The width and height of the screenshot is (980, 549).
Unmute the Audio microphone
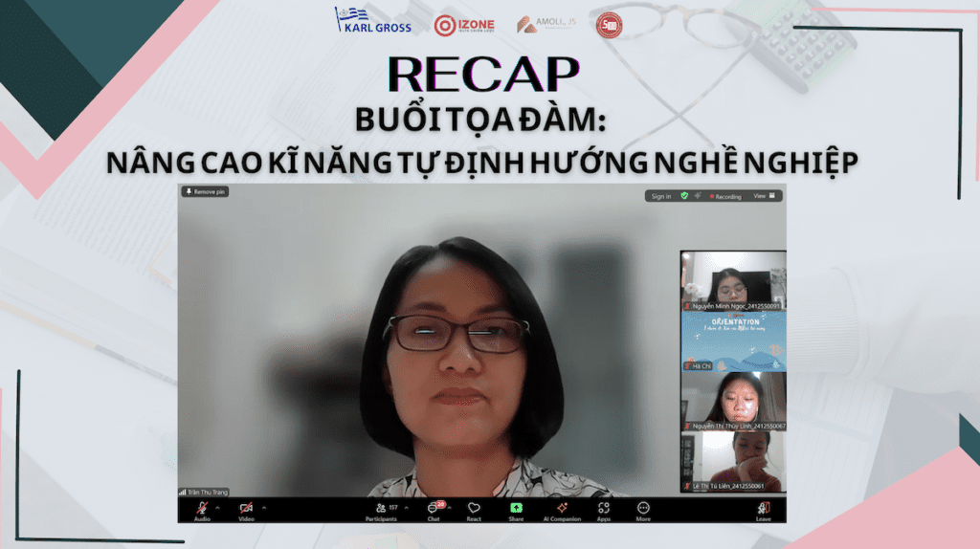pyautogui.click(x=202, y=507)
